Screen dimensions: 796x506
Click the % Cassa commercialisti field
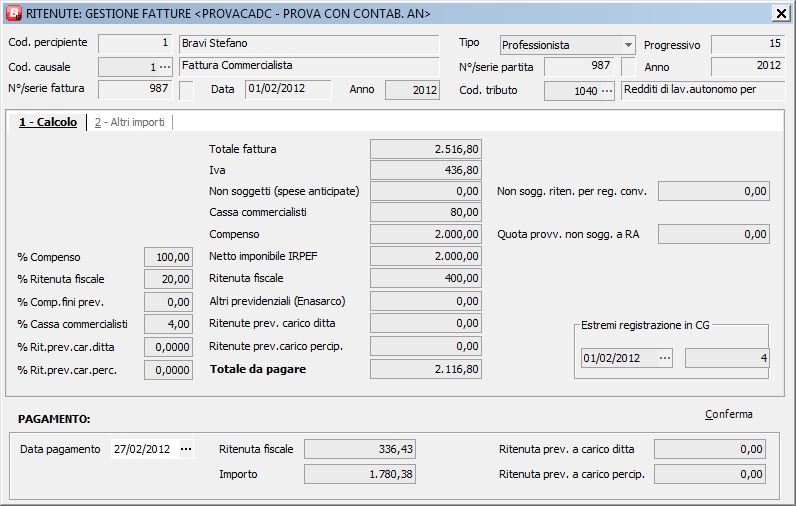point(169,324)
